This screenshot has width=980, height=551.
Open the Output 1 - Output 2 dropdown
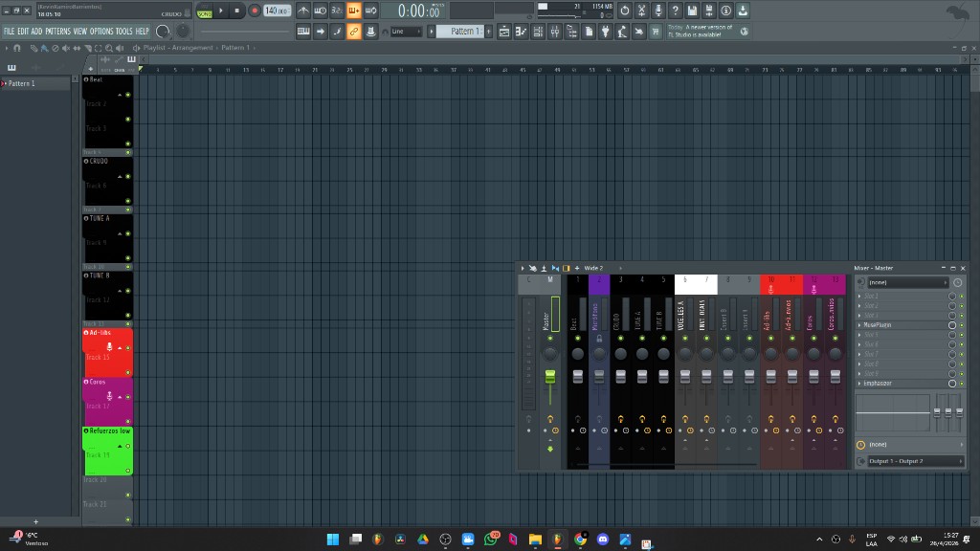click(914, 461)
